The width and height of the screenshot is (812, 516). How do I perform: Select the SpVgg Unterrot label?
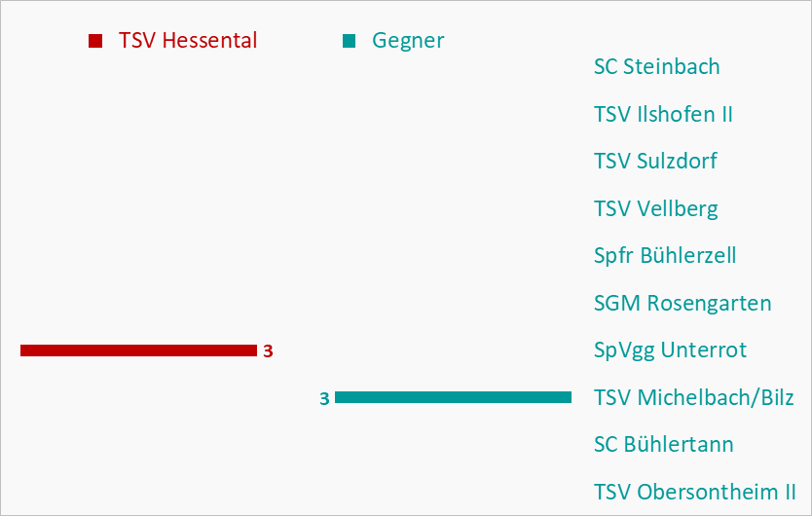tap(670, 350)
